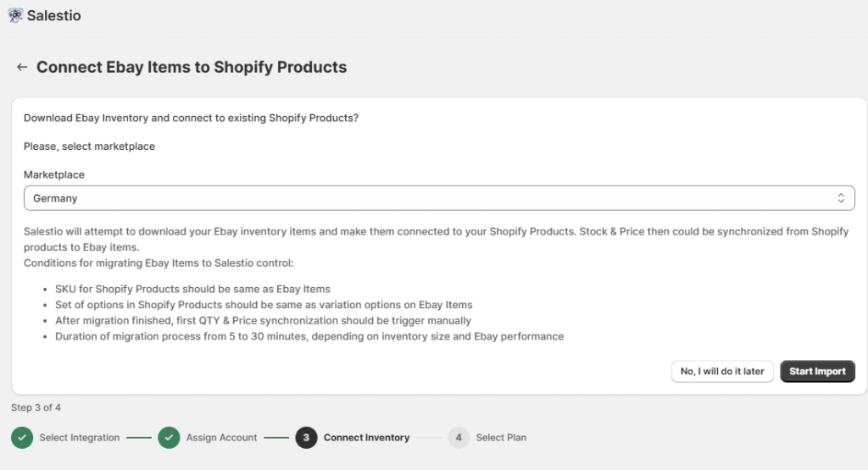Click the "Connect Ebay Items to Shopify Products" heading
This screenshot has height=470, width=868.
192,67
